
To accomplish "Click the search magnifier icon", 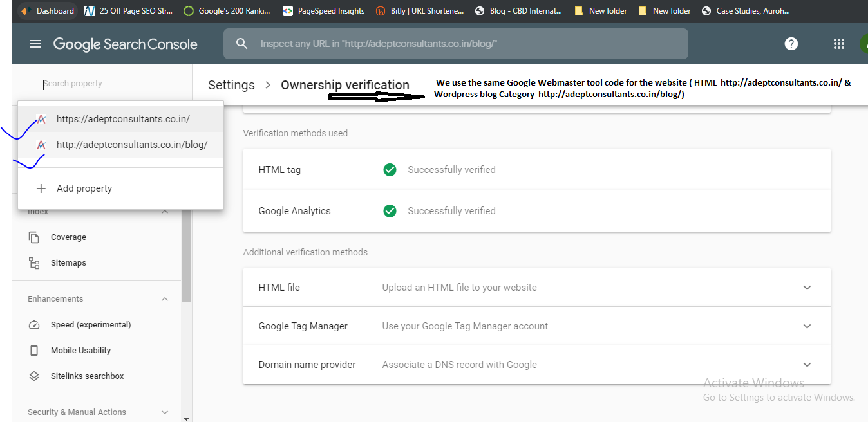I will pos(241,44).
